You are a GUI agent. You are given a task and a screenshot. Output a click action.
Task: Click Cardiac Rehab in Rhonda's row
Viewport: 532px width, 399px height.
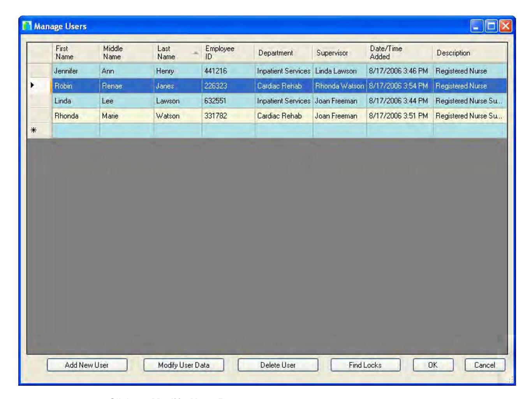click(284, 116)
